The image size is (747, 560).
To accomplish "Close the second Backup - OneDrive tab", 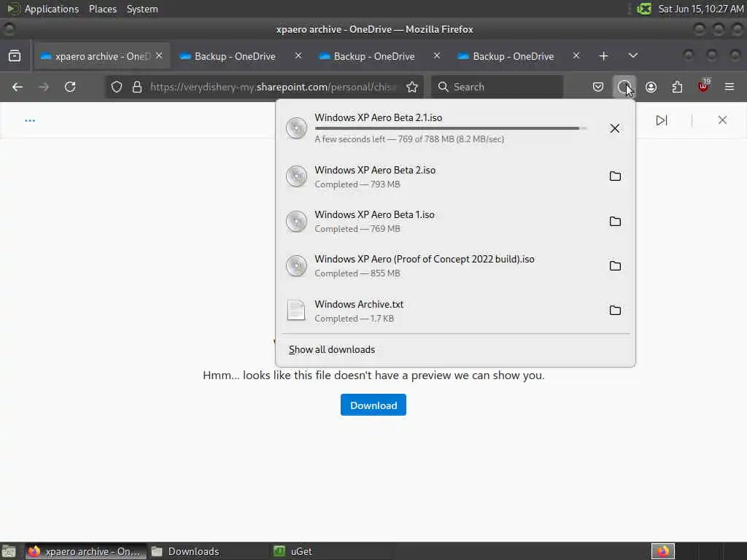I will [298, 55].
